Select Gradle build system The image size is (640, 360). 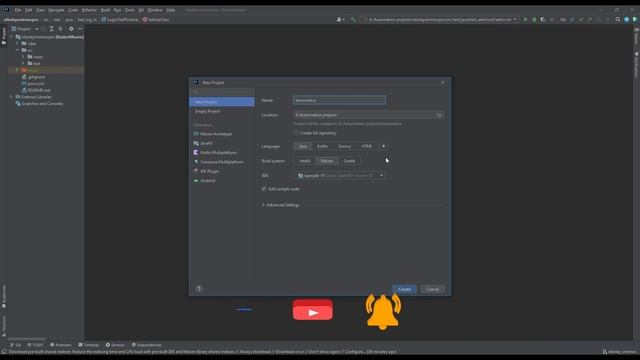point(349,161)
